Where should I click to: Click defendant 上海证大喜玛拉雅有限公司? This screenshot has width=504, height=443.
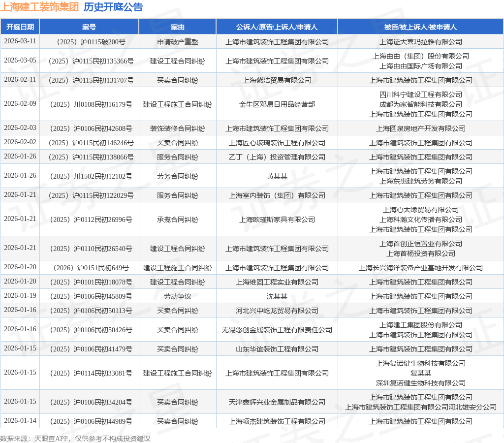click(x=421, y=42)
